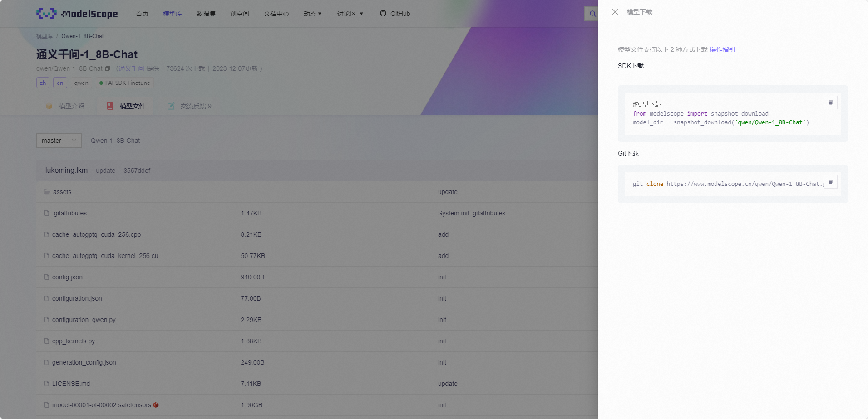The width and height of the screenshot is (868, 419).
Task: Open 模型库 in navigation
Action: coord(173,14)
